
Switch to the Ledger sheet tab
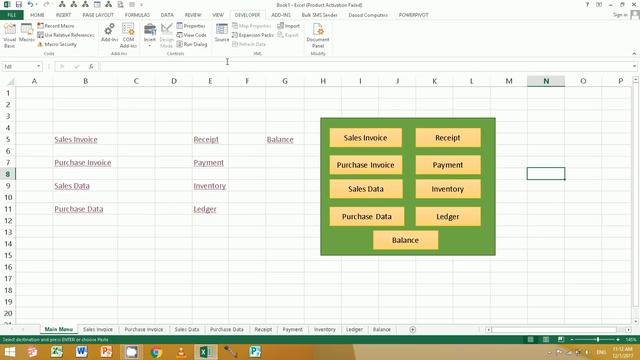354,329
